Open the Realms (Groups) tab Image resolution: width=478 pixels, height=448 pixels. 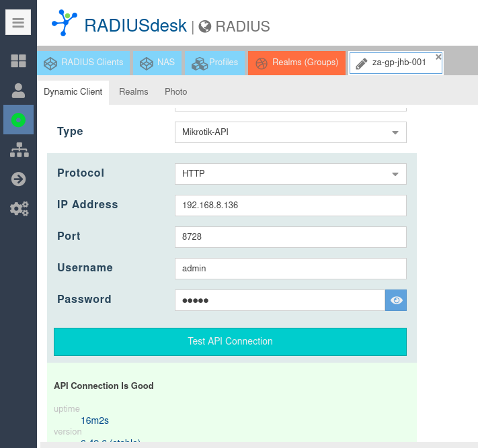296,62
